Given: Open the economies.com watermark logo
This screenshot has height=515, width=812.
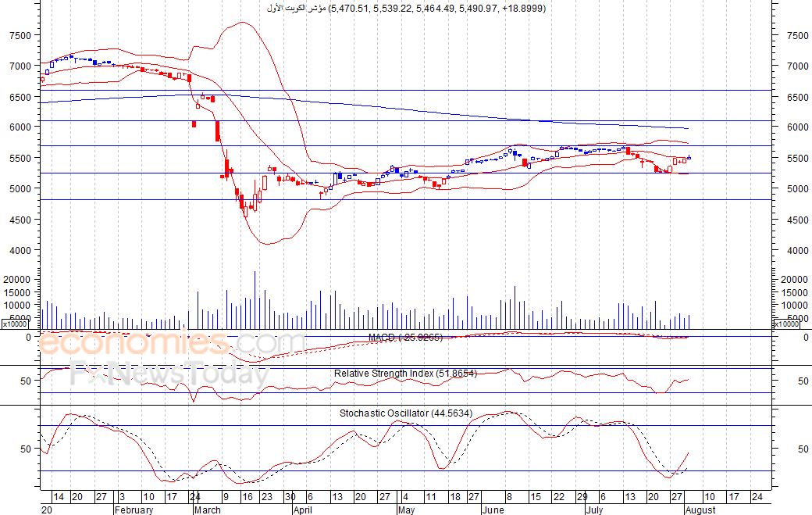Looking at the screenshot, I should click(171, 344).
